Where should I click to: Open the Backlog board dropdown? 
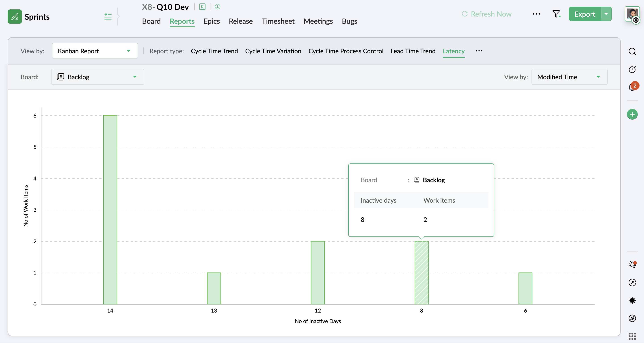[x=97, y=77]
